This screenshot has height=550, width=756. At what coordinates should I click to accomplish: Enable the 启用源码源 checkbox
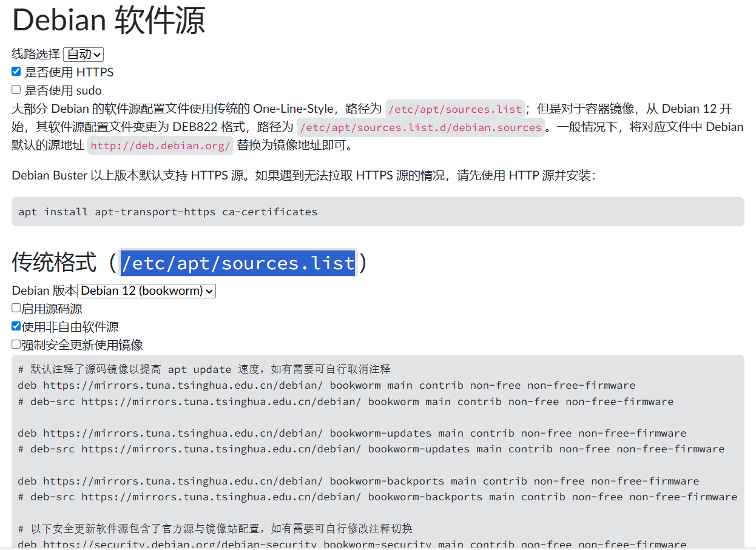pos(15,307)
